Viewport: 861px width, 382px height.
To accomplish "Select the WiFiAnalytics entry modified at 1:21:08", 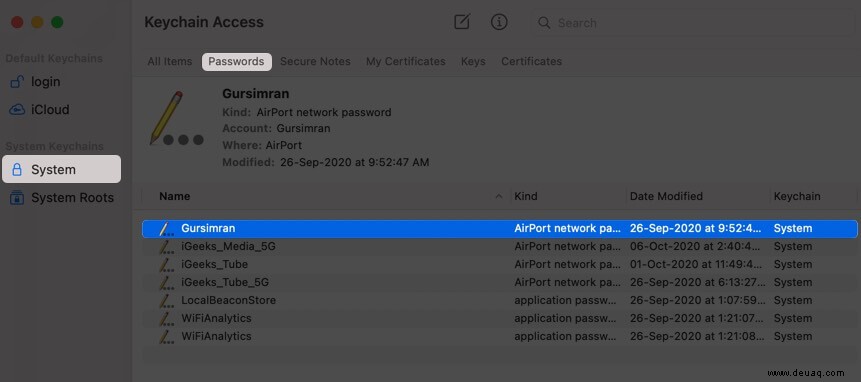I will click(500, 336).
